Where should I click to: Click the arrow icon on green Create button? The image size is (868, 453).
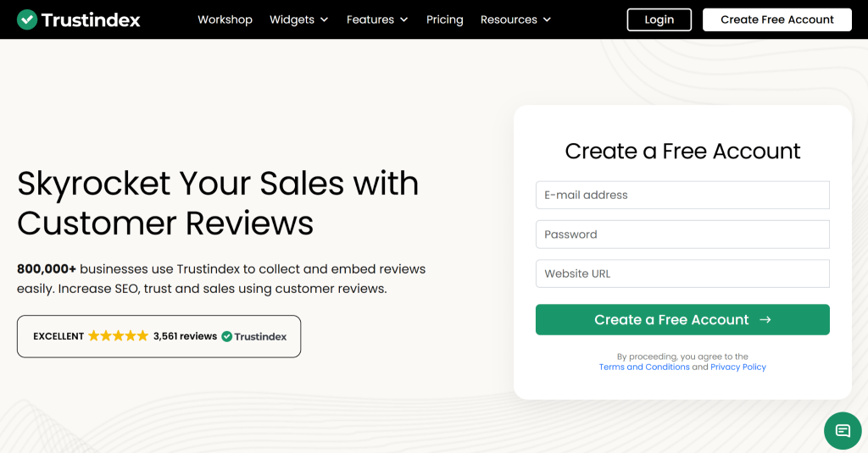click(x=765, y=320)
